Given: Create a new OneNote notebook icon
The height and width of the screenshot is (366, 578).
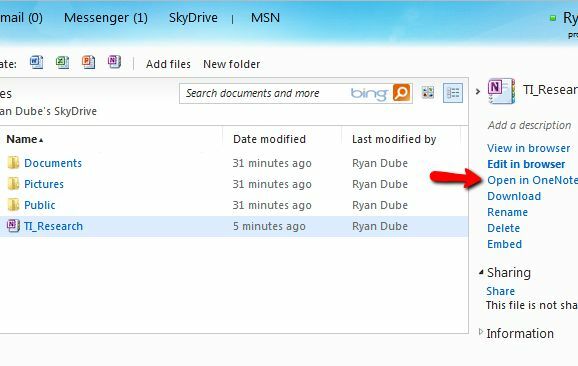Looking at the screenshot, I should pos(114,62).
